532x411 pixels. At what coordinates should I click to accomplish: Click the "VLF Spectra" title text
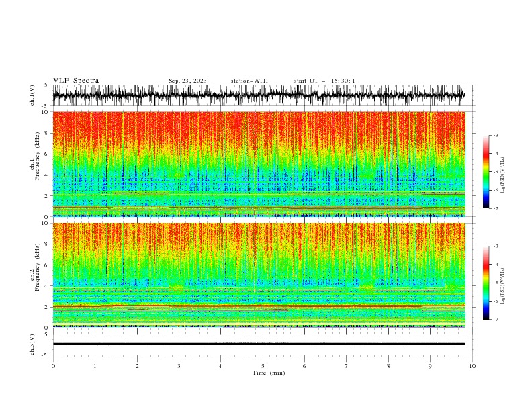pyautogui.click(x=76, y=81)
